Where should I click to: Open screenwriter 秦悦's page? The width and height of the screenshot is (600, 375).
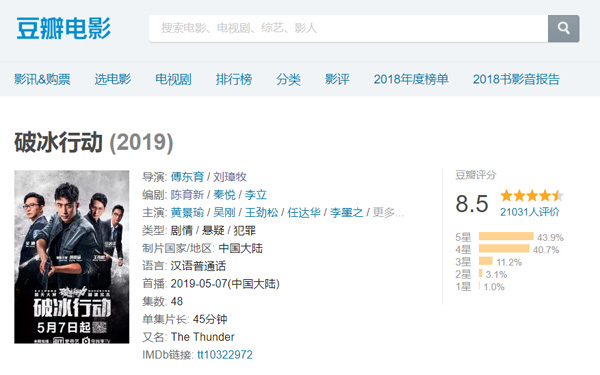pyautogui.click(x=224, y=195)
